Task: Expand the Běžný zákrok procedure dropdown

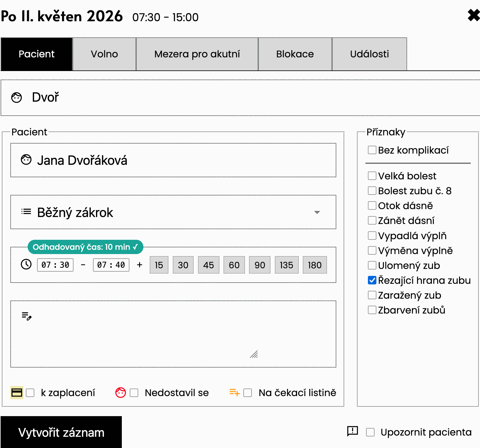Action: [173, 212]
